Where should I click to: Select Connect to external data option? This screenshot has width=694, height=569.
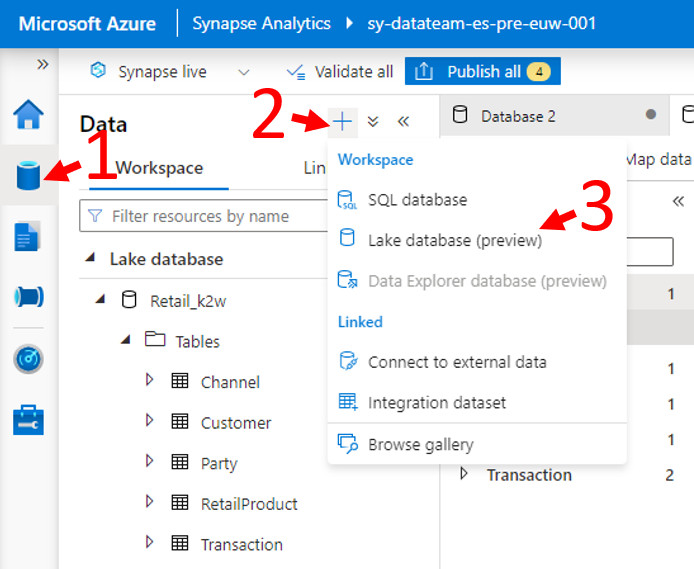pyautogui.click(x=477, y=362)
